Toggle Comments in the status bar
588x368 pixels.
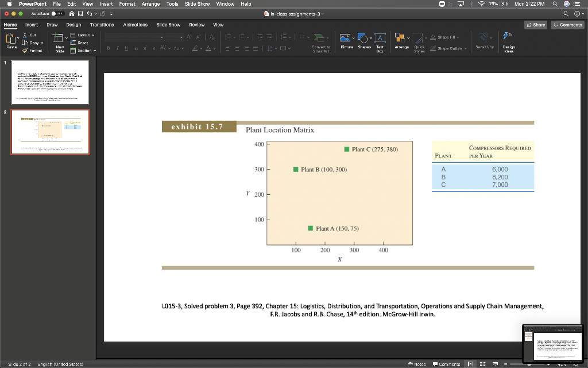click(x=446, y=363)
